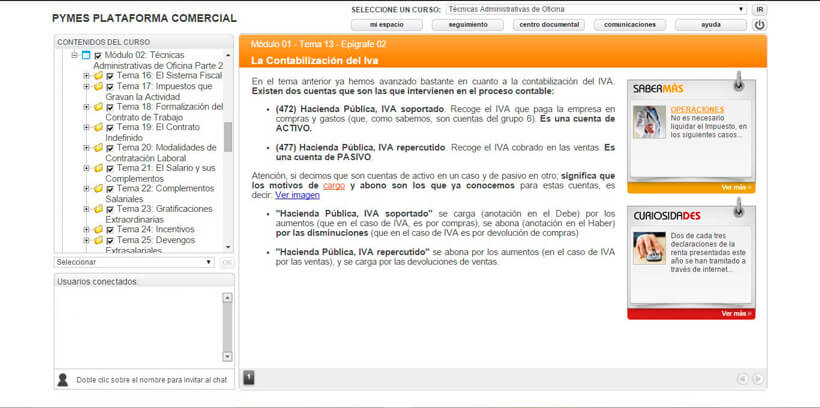Expand Tema 21 tree node
820x408 pixels.
tap(86, 168)
